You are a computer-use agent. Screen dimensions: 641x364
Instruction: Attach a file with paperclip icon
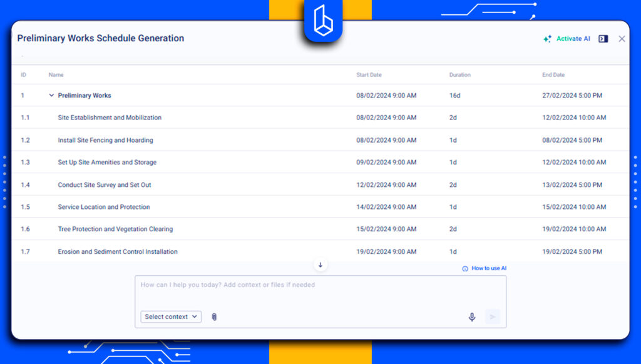(x=214, y=316)
